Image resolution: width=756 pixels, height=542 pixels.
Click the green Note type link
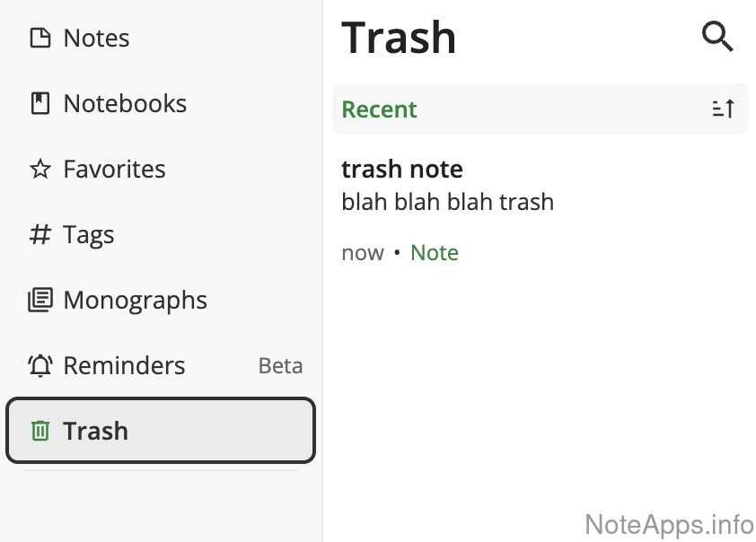[x=435, y=253]
